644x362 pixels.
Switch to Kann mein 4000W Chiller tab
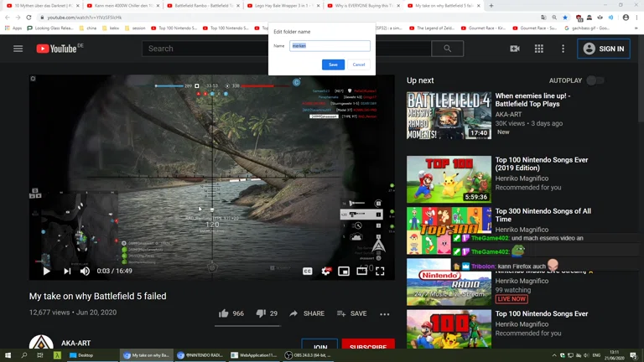click(122, 6)
